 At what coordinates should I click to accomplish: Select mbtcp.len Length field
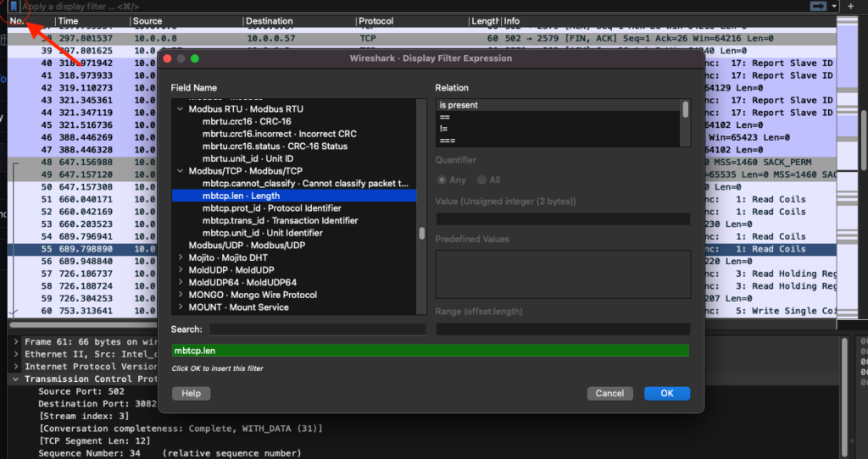coord(294,196)
